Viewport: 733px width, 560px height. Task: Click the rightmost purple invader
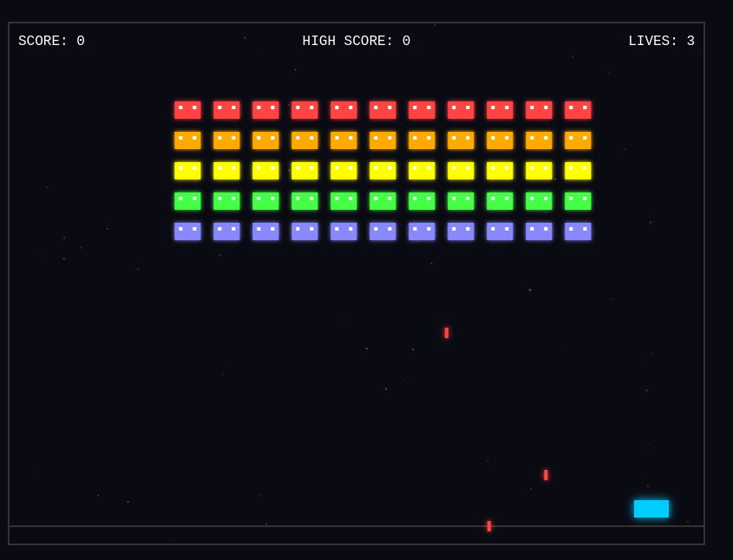(x=578, y=231)
